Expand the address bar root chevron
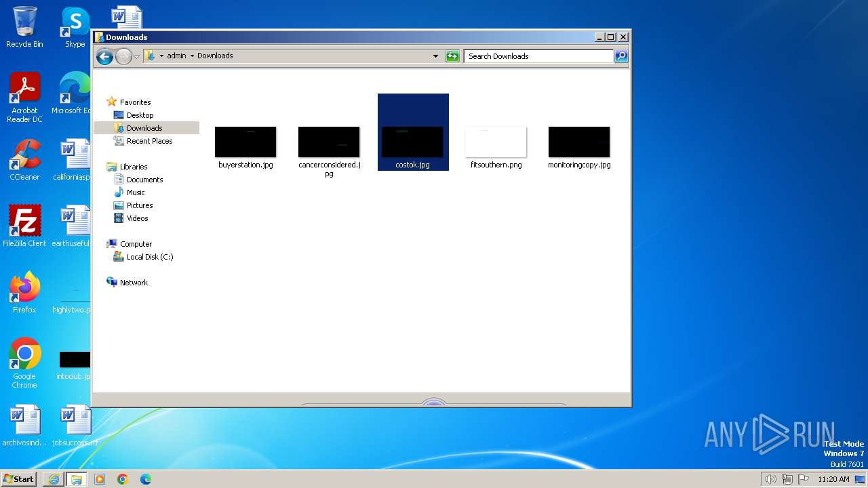This screenshot has width=868, height=488. point(161,56)
